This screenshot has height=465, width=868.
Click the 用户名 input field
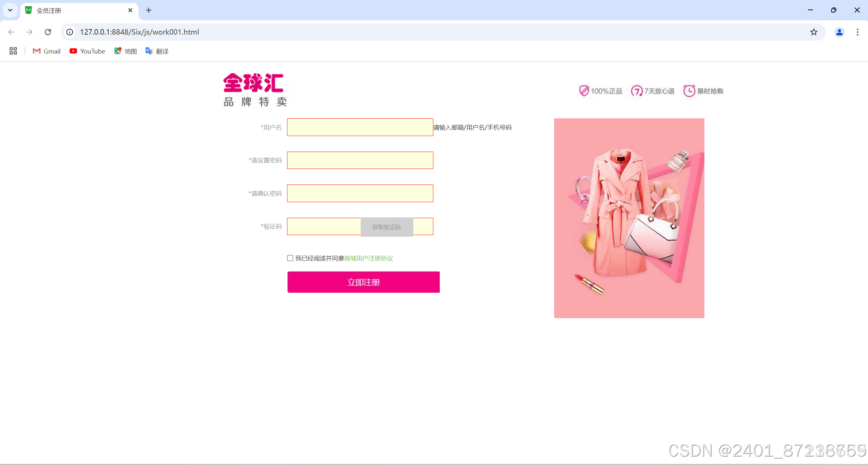pos(360,127)
